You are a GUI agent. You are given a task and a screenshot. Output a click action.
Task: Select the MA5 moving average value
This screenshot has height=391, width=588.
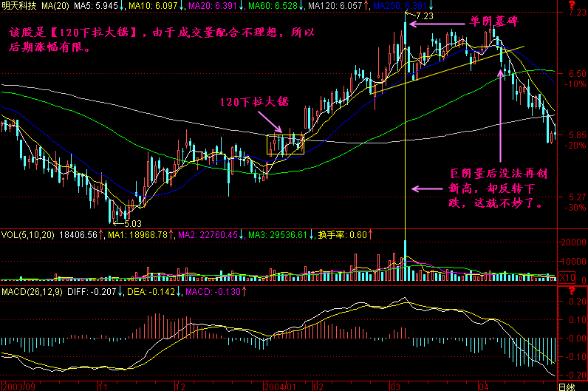[97, 5]
